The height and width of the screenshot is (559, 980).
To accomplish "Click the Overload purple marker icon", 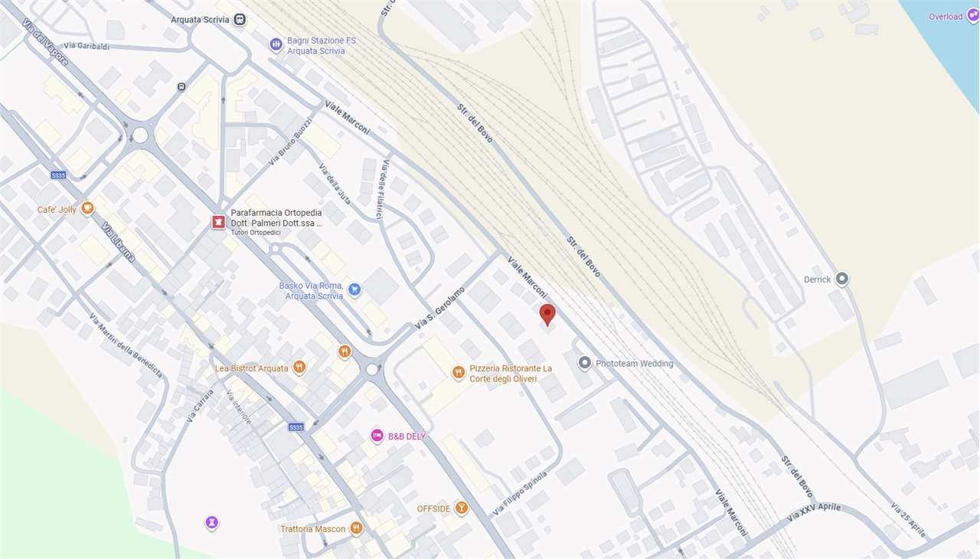I will pyautogui.click(x=973, y=16).
